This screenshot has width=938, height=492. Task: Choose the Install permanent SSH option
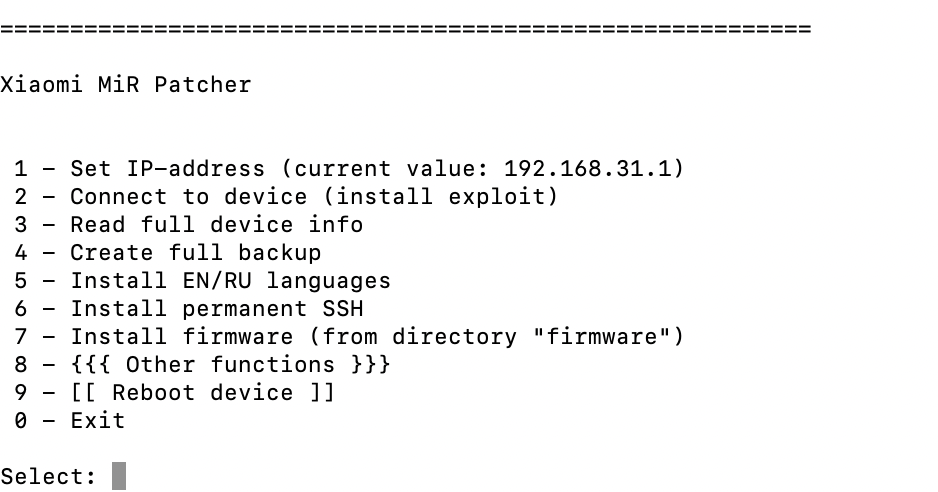pyautogui.click(x=216, y=309)
